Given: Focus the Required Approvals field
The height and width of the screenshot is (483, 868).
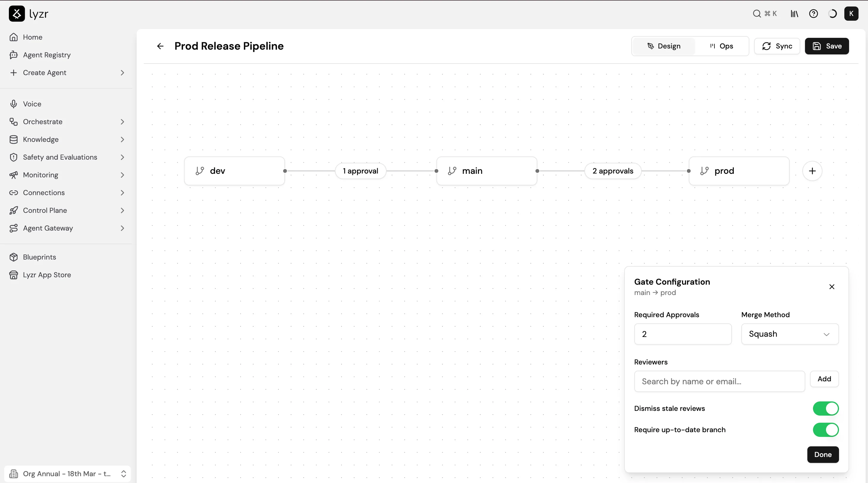Looking at the screenshot, I should pyautogui.click(x=683, y=334).
